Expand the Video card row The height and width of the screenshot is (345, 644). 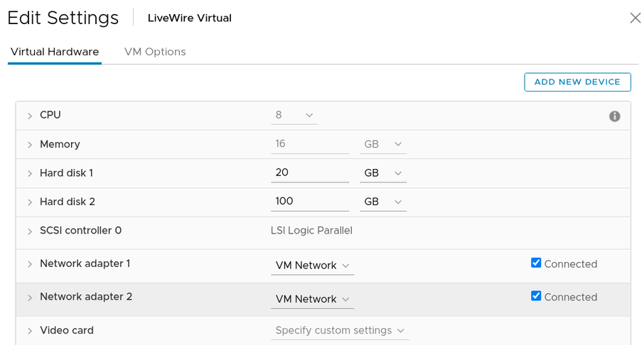click(x=30, y=331)
